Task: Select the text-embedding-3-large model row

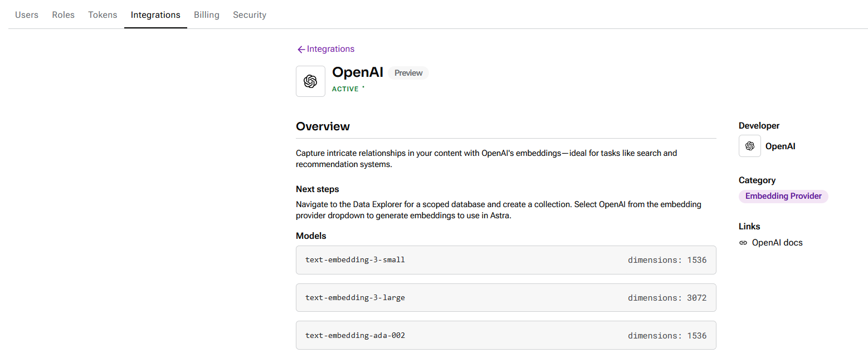Action: click(x=505, y=298)
